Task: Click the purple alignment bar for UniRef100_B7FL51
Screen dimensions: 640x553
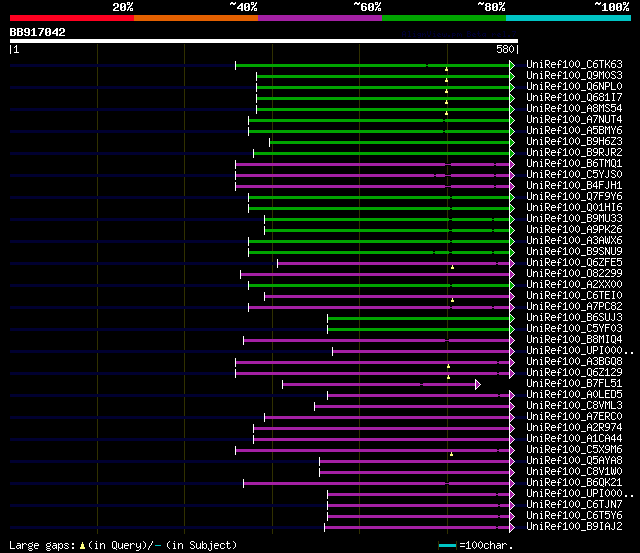Action: (x=379, y=384)
